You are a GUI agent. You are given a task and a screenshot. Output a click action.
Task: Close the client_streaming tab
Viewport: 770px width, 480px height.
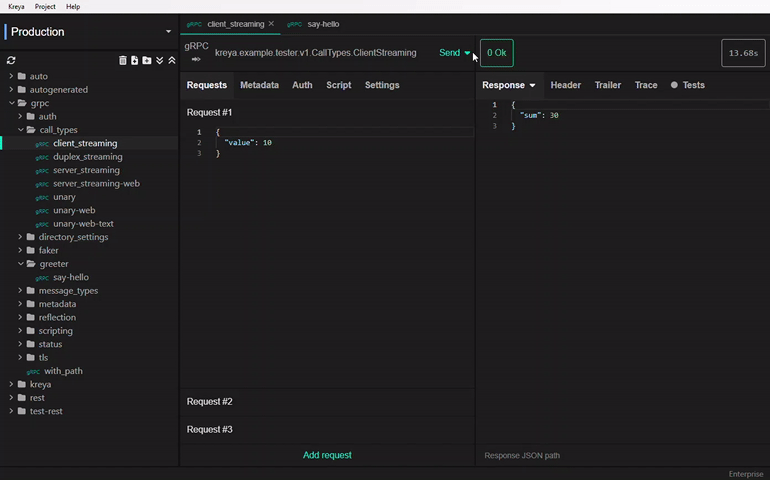click(271, 23)
